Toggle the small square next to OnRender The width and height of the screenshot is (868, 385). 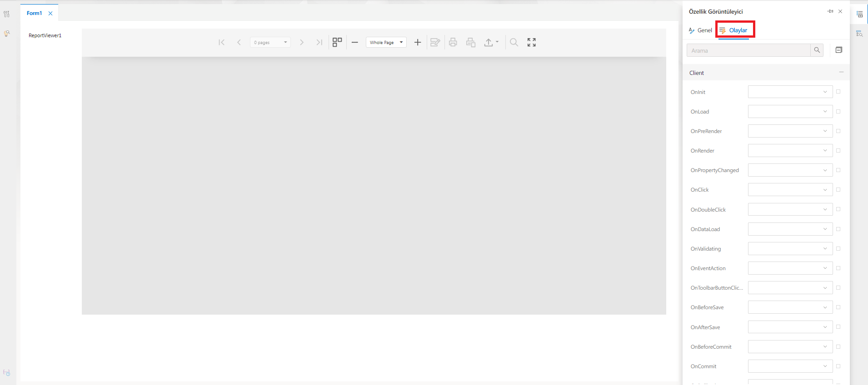point(838,150)
